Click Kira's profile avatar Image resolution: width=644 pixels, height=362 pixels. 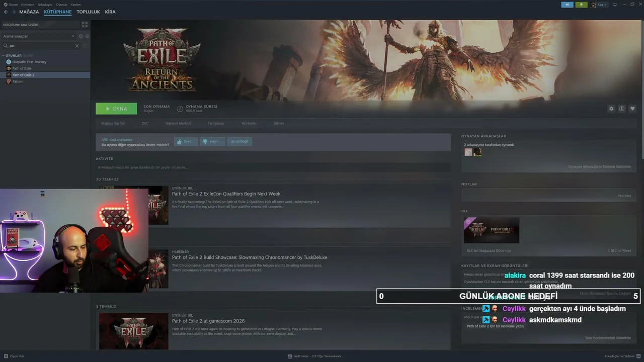[594, 5]
